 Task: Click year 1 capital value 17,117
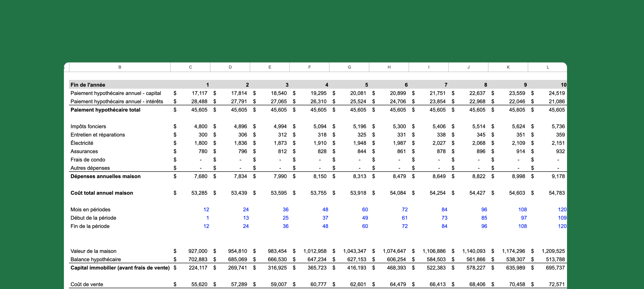(199, 93)
